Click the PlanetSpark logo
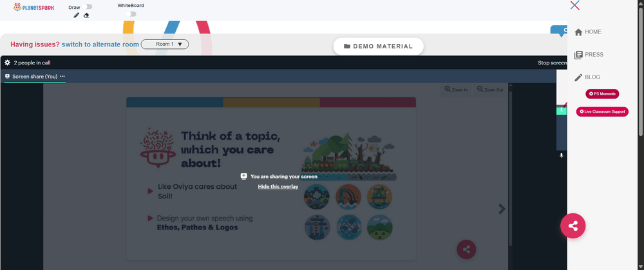 pyautogui.click(x=33, y=7)
